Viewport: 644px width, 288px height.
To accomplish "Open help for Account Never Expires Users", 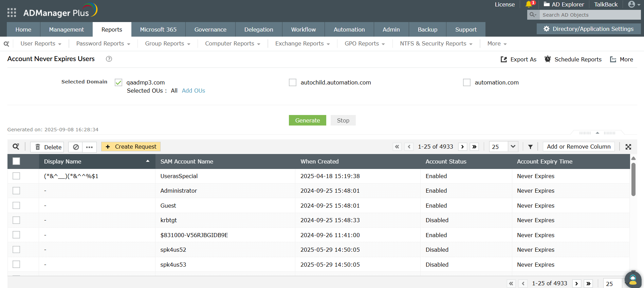I will point(109,59).
